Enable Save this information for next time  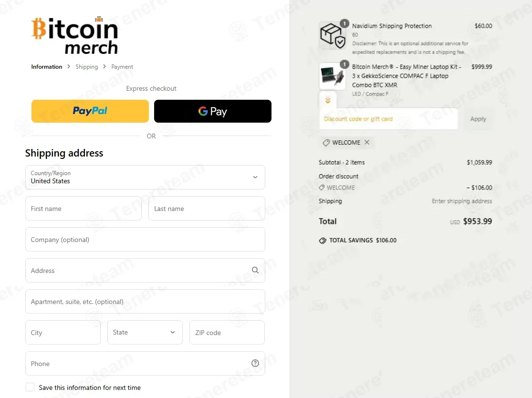coord(30,387)
